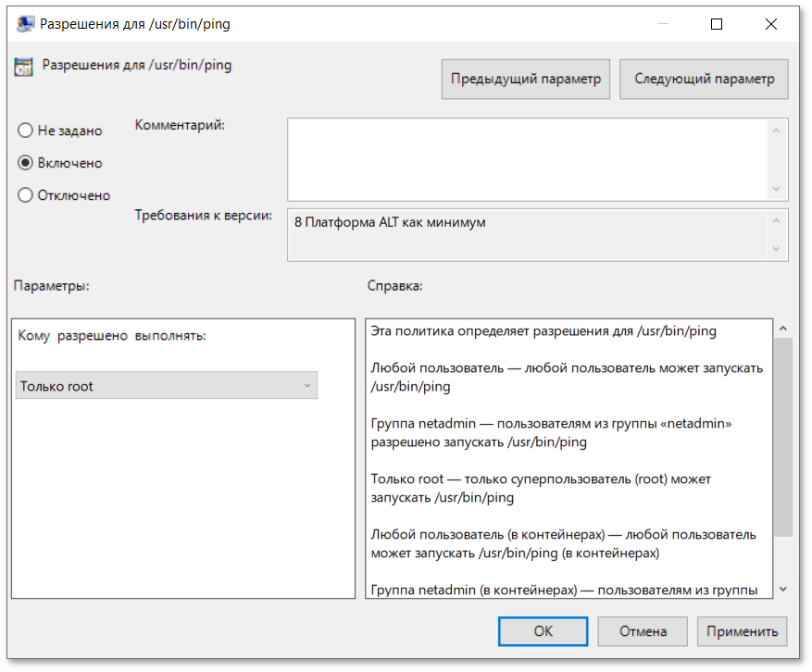Screen dimensions: 812x672
Task: Click the policy icon beside the heading
Action: [23, 67]
